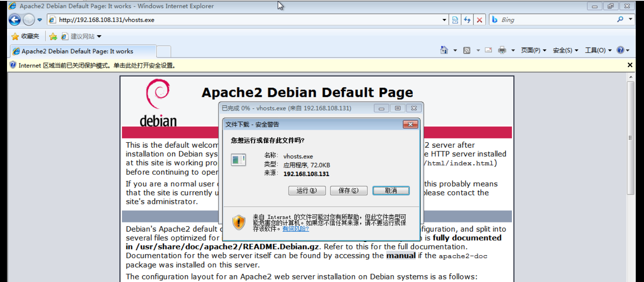
Task: Click the 建议网站 page icon
Action: [65, 36]
